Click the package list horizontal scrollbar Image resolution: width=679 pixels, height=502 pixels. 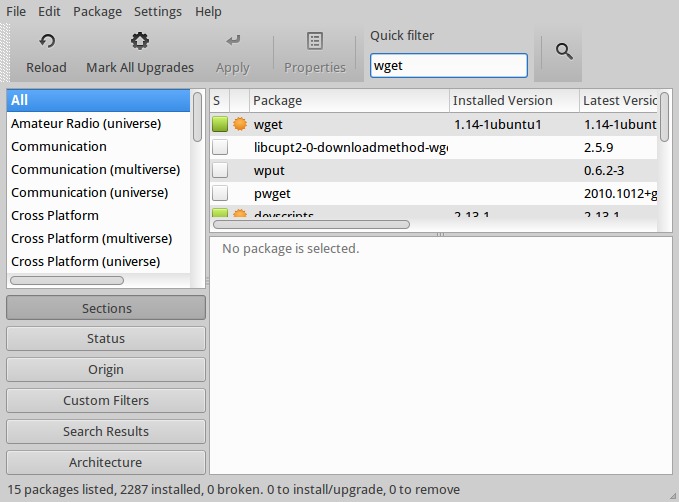click(x=311, y=224)
